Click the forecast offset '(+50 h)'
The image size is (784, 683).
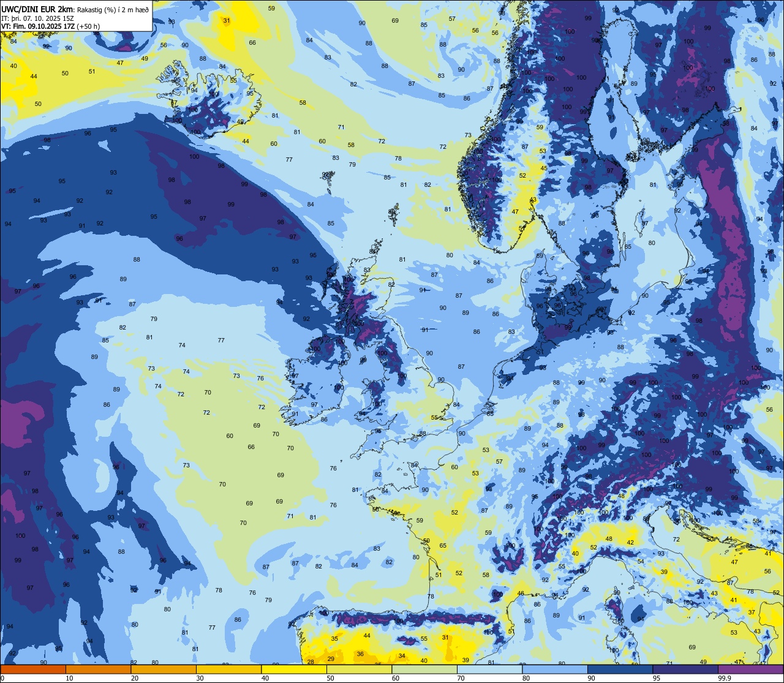coord(88,26)
